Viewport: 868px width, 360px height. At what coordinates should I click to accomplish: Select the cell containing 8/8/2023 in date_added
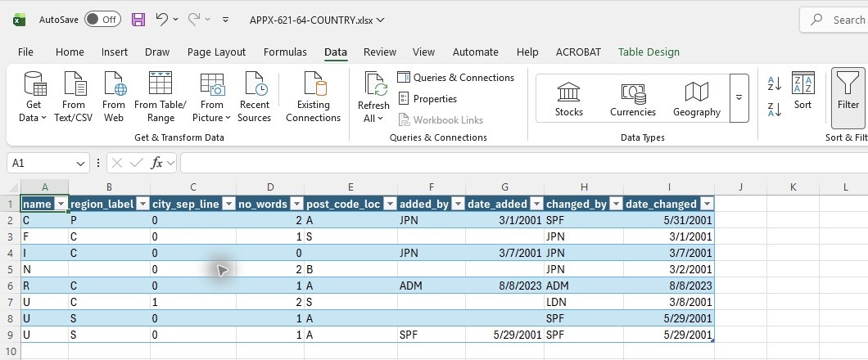pyautogui.click(x=504, y=286)
